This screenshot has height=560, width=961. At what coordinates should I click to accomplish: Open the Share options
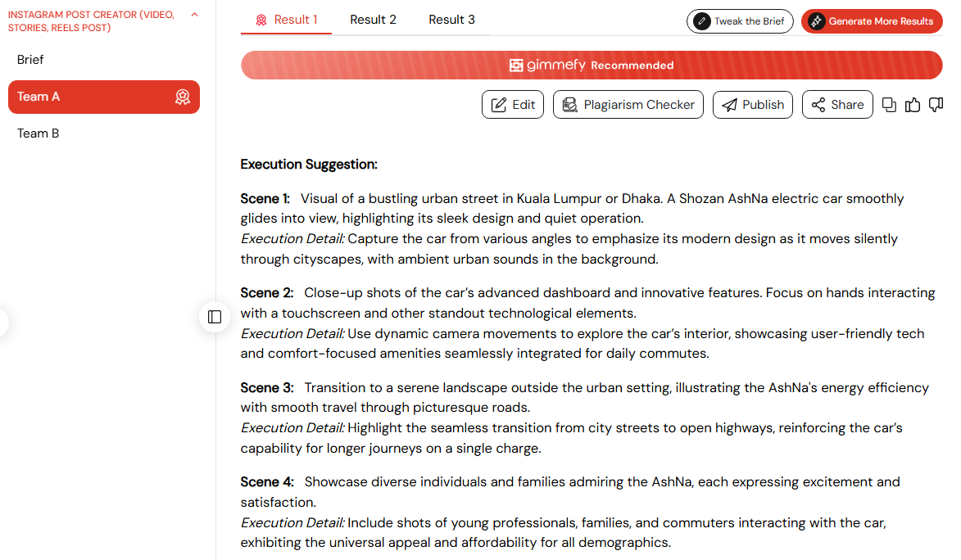coord(837,105)
